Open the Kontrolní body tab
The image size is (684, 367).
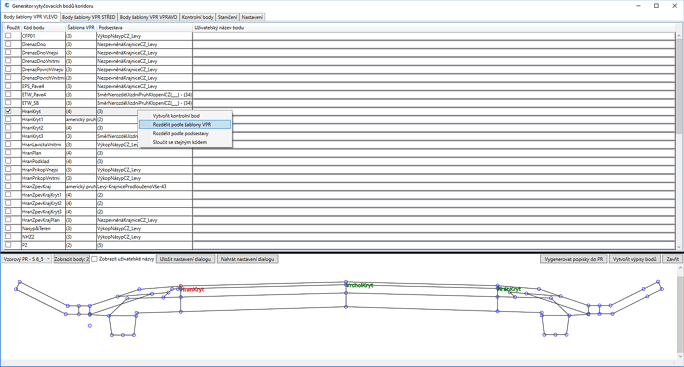click(x=198, y=17)
